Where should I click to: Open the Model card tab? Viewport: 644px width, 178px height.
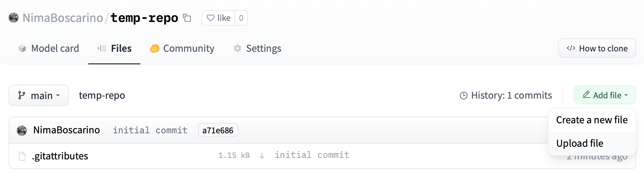(49, 48)
